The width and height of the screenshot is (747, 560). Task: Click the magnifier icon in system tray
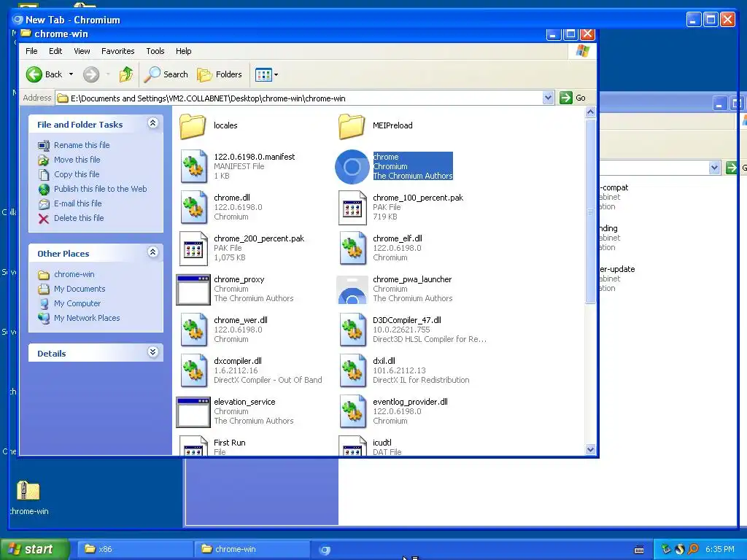click(x=693, y=549)
